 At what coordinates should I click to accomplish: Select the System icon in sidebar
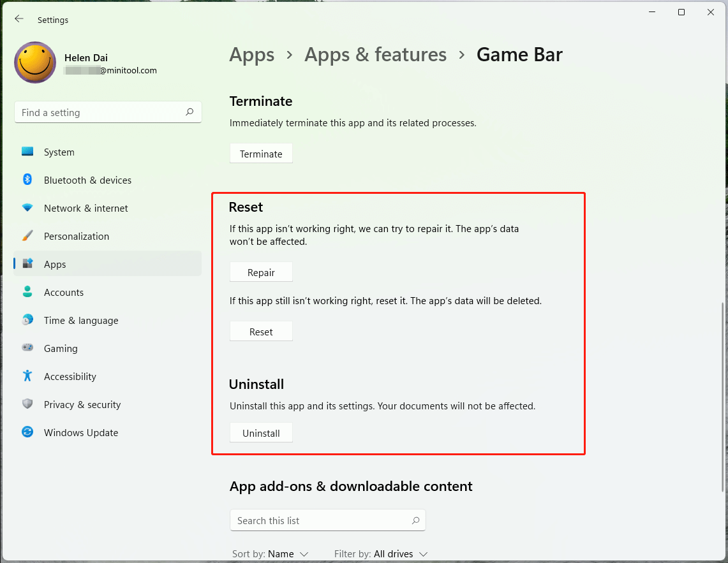(x=27, y=152)
